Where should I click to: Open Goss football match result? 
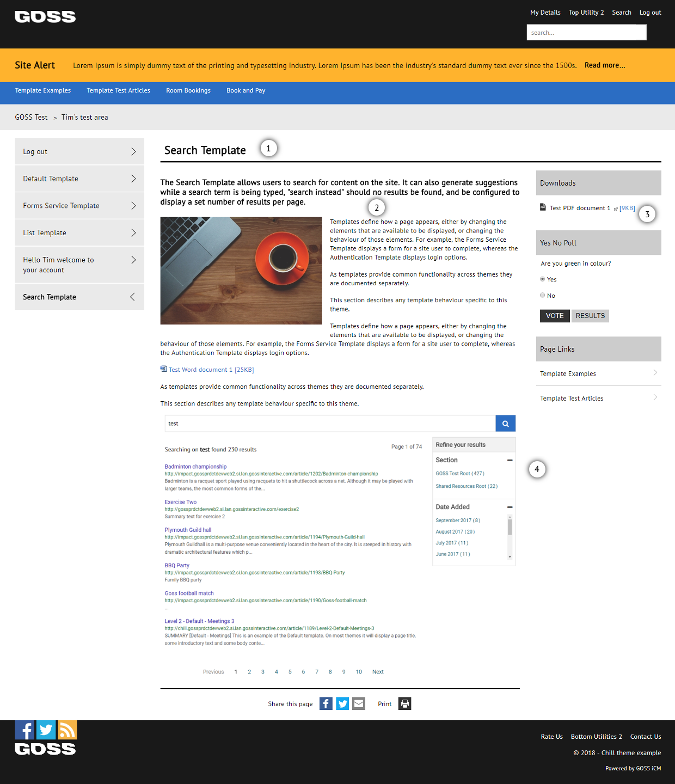pos(189,593)
